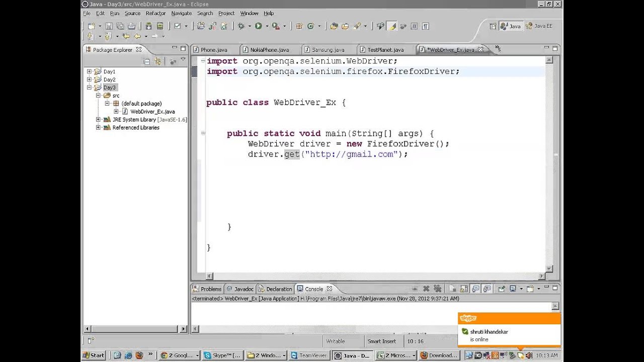Viewport: 644px width, 362px height.
Task: Expand the Referenced Libraries node
Action: pos(98,127)
